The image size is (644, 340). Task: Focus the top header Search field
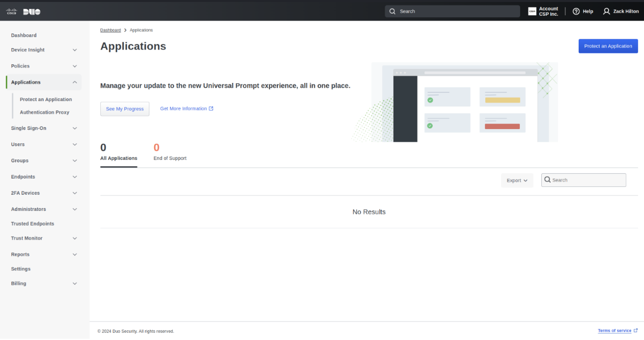click(x=452, y=11)
